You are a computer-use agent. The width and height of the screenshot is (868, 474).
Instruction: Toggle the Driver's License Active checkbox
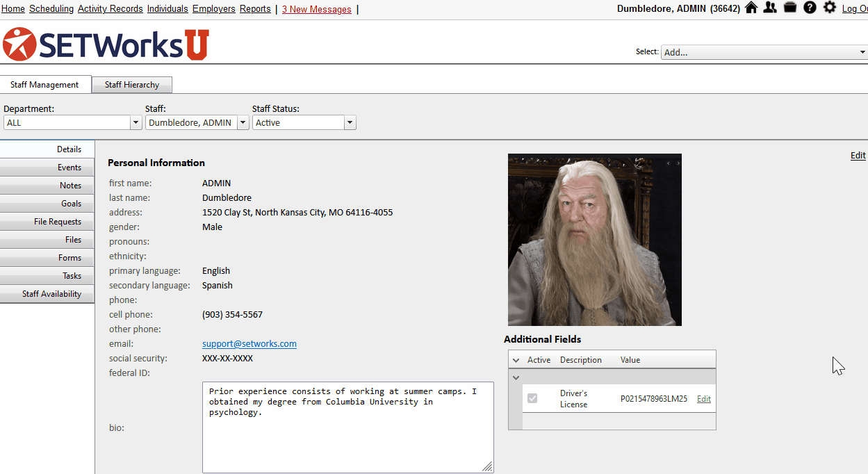pyautogui.click(x=532, y=398)
